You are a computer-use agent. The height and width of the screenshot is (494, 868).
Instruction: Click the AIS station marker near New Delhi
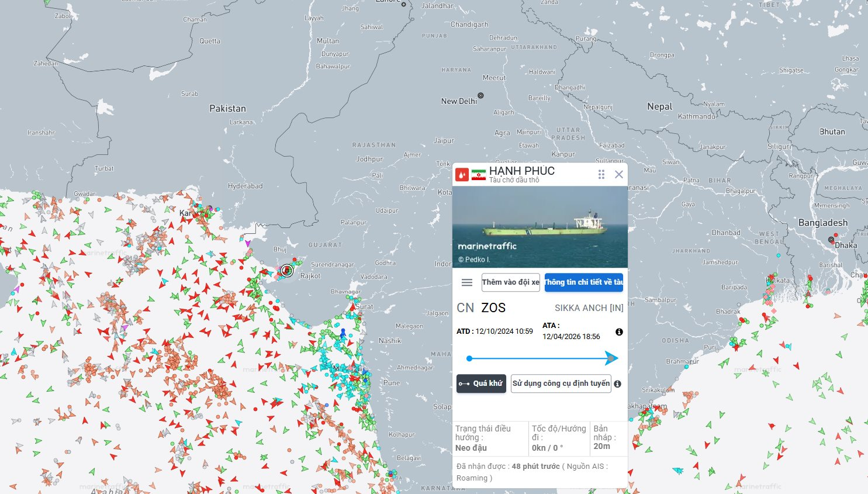coord(480,95)
